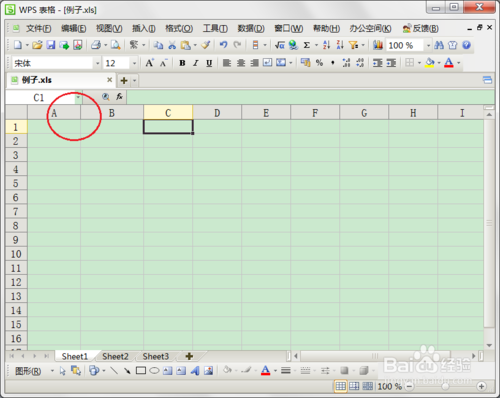Image resolution: width=500 pixels, height=398 pixels.
Task: Click the Format Painter brush icon
Action: pyautogui.click(x=206, y=45)
